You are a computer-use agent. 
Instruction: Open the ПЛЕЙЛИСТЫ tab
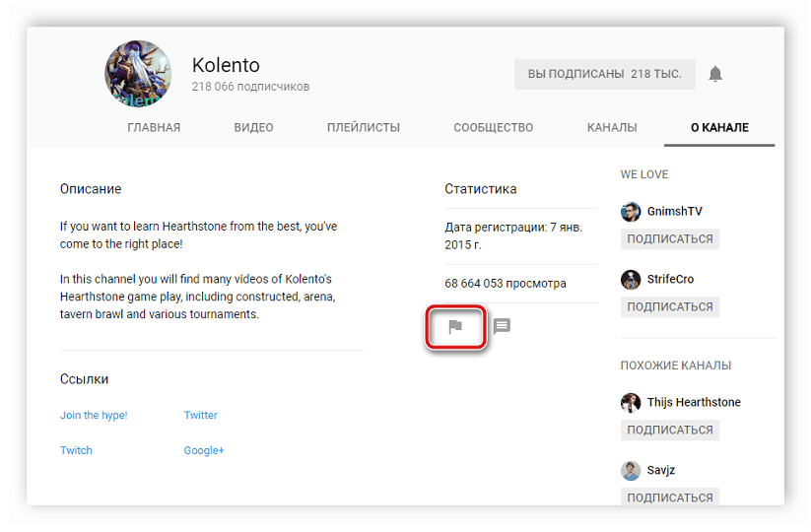point(364,128)
